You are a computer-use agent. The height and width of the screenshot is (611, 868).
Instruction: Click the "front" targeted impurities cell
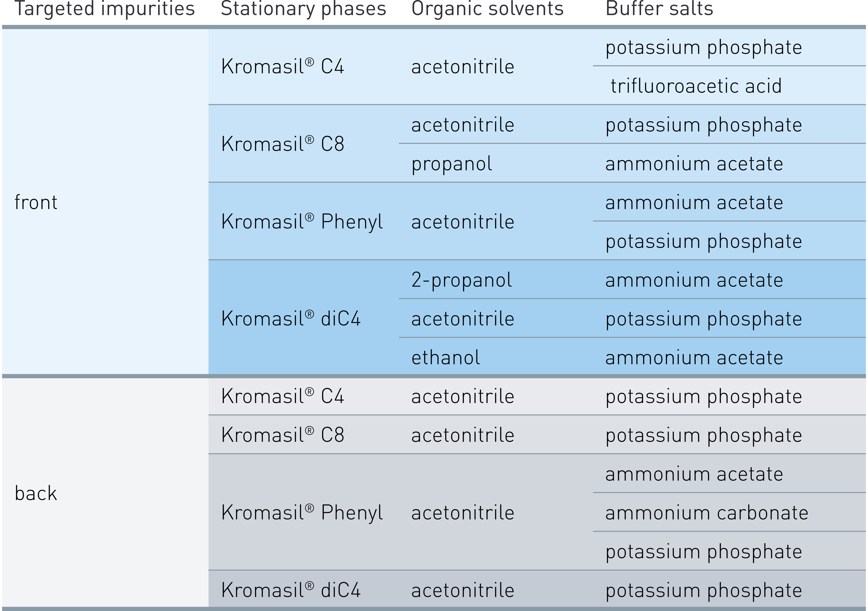point(36,202)
